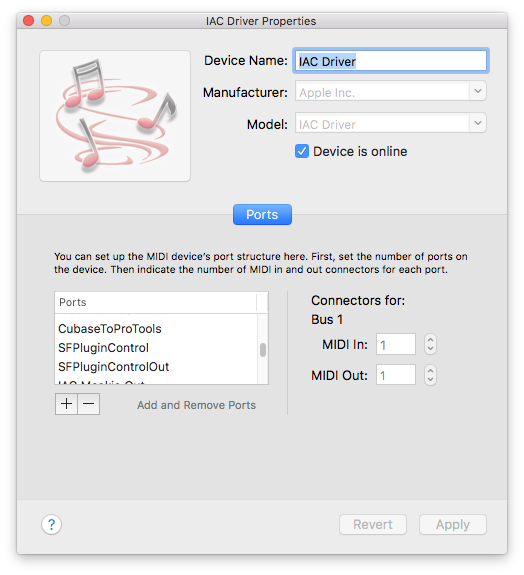Click the Device Name text field

click(x=391, y=61)
